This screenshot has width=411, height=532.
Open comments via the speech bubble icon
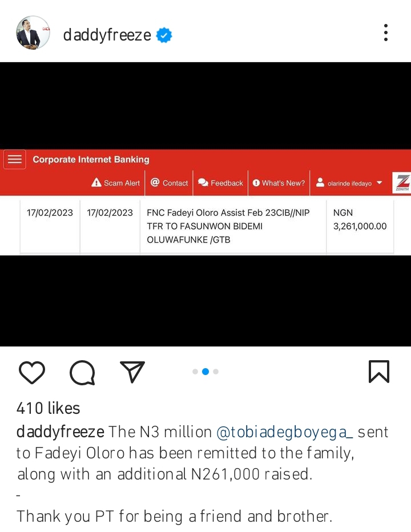82,373
